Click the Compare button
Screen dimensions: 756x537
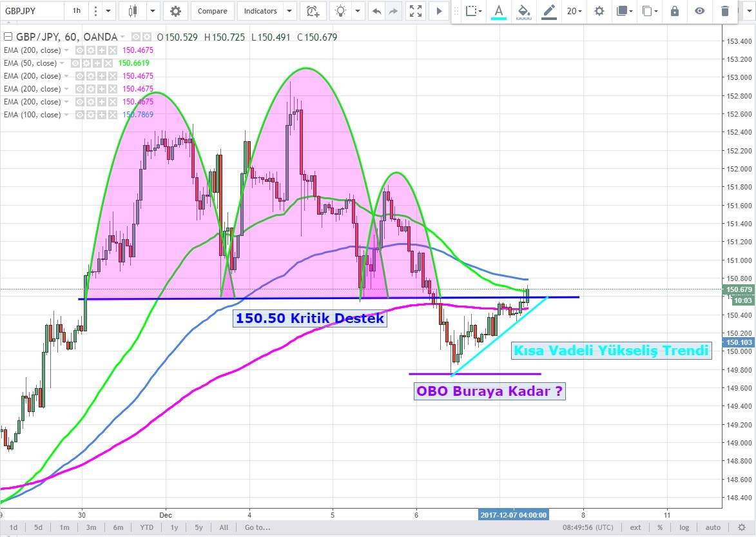pos(212,11)
